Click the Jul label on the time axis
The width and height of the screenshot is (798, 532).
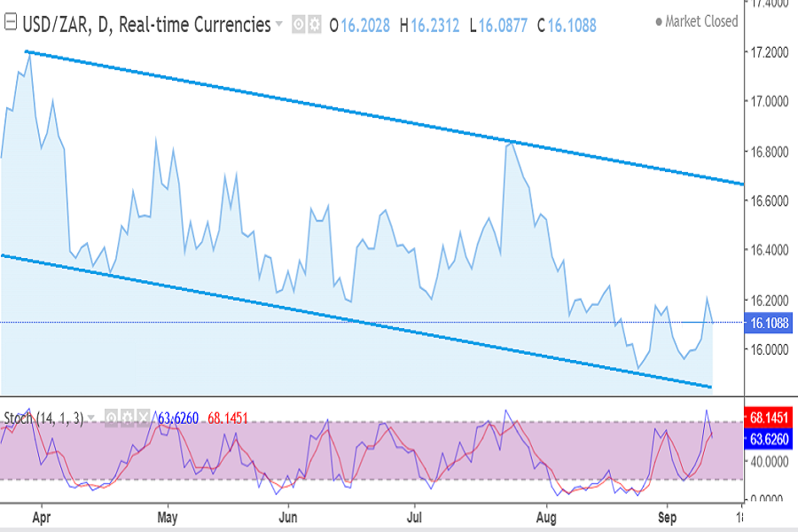[x=414, y=517]
